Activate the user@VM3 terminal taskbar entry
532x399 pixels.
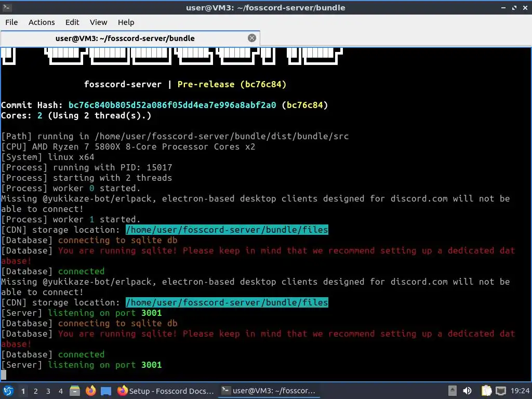point(269,391)
